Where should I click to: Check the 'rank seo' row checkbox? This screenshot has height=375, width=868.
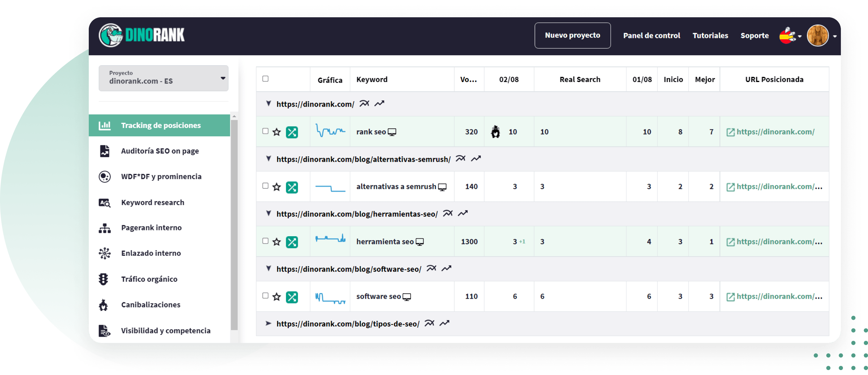pyautogui.click(x=265, y=131)
